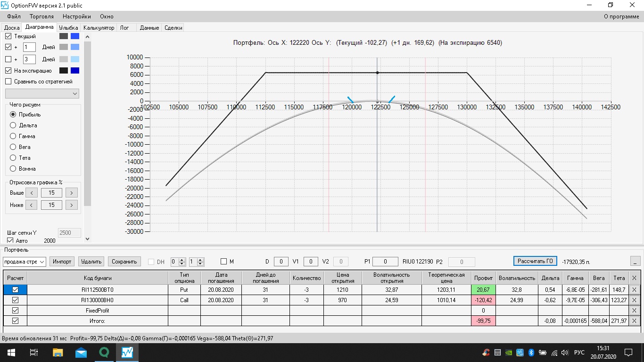Uncheck Расчет for RI130000BH0 row

15,300
